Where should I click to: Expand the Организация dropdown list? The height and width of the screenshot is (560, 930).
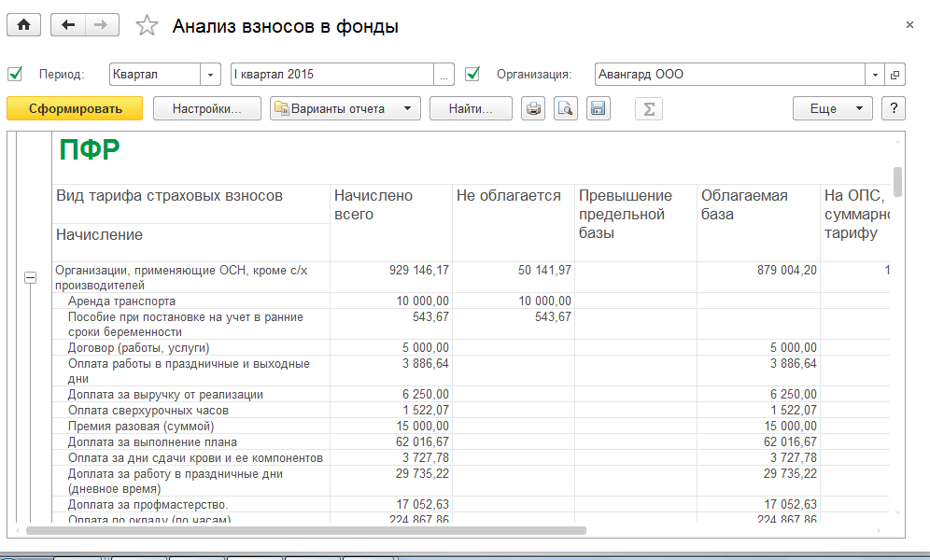tap(875, 74)
